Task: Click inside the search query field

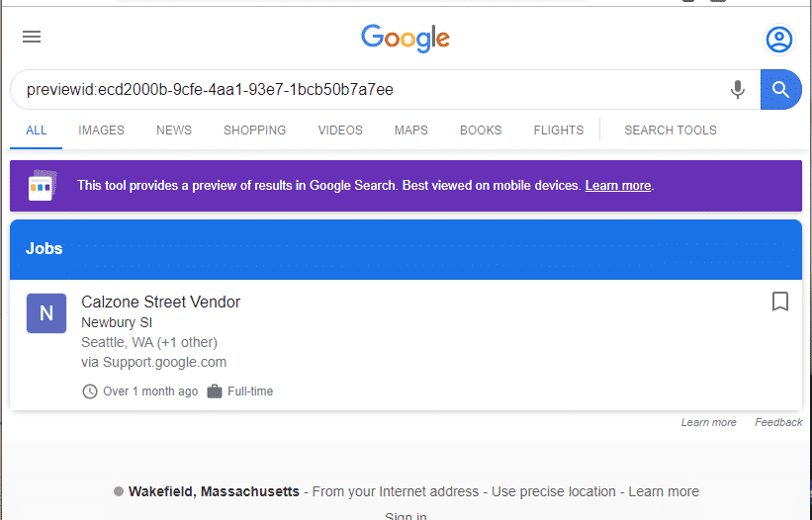Action: pos(366,90)
